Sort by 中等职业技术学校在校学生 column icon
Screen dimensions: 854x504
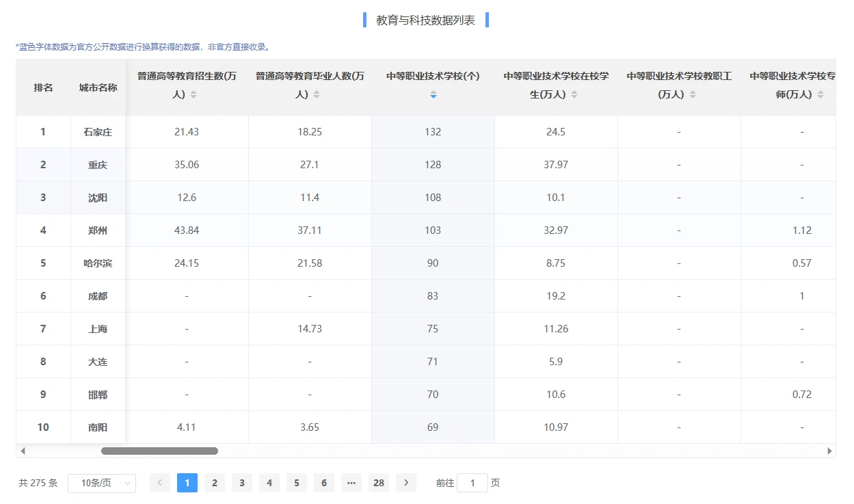(574, 95)
